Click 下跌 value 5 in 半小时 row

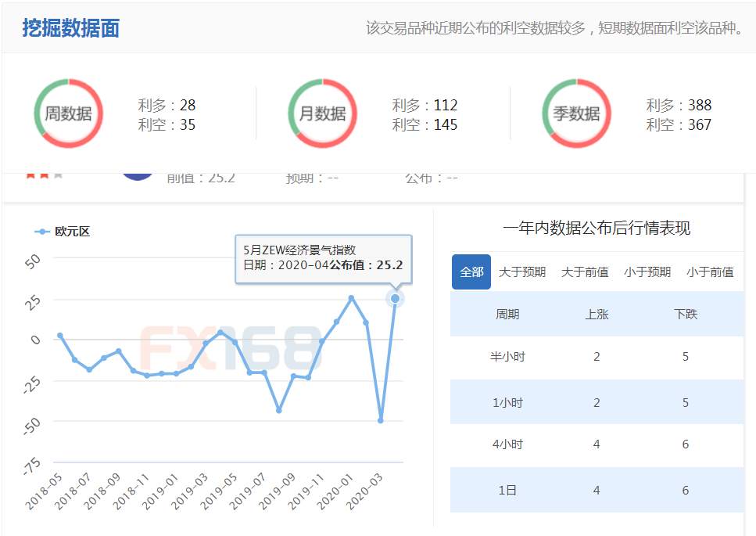686,357
